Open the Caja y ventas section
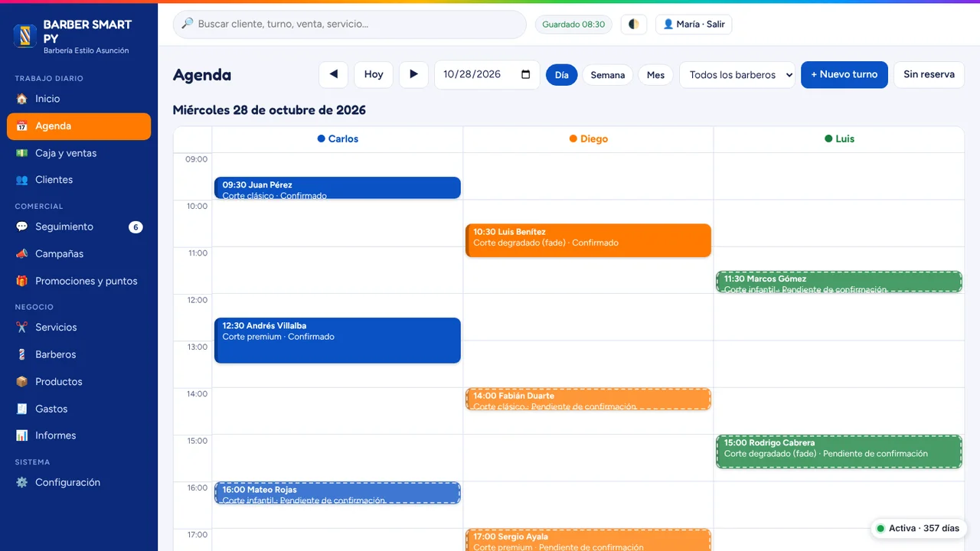 (79, 153)
